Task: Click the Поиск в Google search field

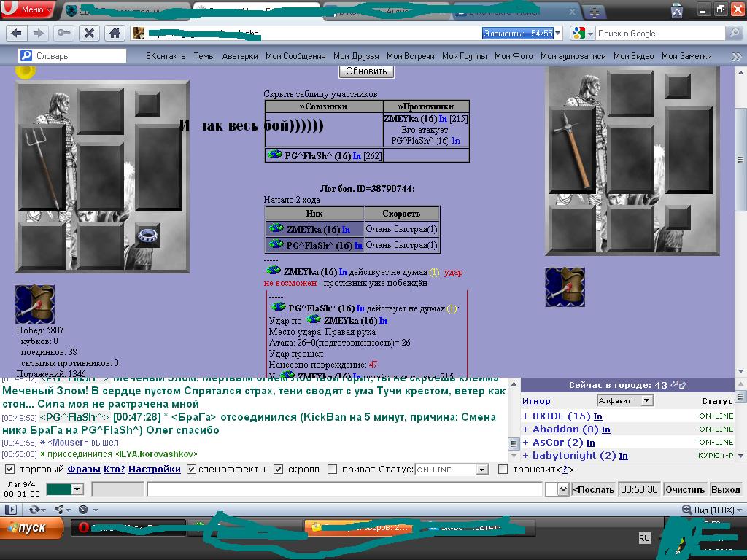Action: coord(659,34)
